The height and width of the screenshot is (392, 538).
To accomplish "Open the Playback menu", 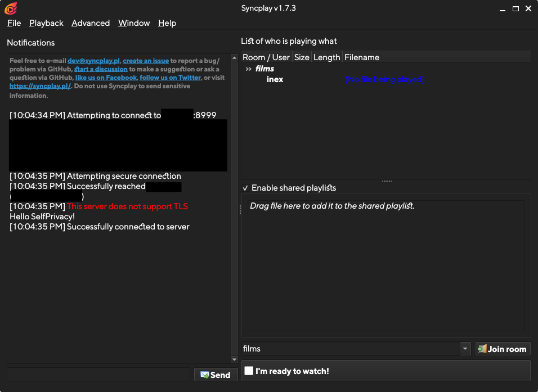I will [x=46, y=23].
